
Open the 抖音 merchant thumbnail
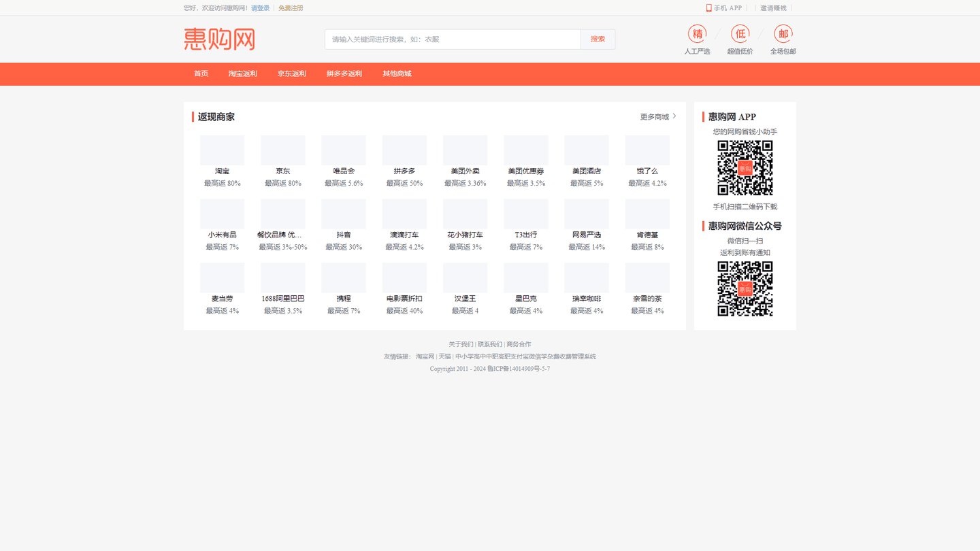click(x=344, y=214)
